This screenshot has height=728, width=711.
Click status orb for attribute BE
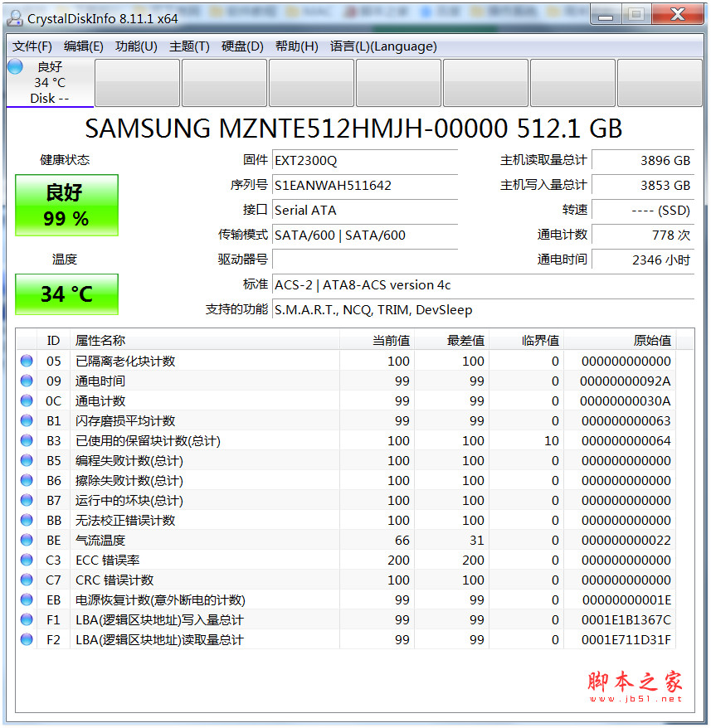tap(27, 540)
